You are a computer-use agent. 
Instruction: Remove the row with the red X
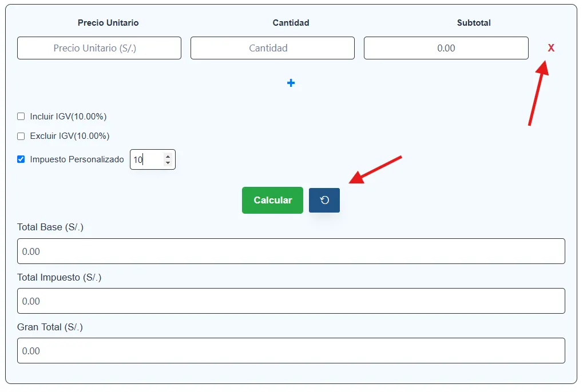[x=551, y=48]
